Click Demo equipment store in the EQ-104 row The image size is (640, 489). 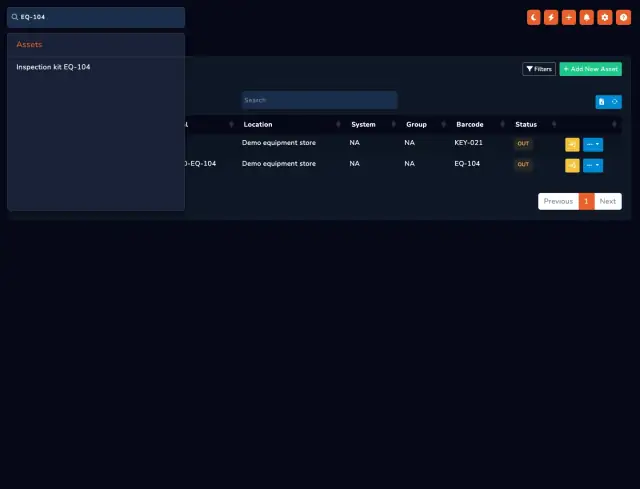pyautogui.click(x=279, y=163)
